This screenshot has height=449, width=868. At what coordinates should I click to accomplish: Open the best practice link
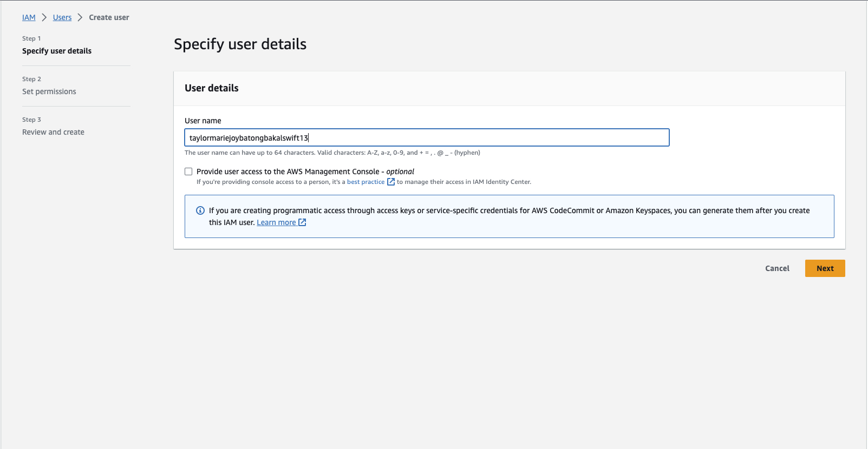click(366, 182)
